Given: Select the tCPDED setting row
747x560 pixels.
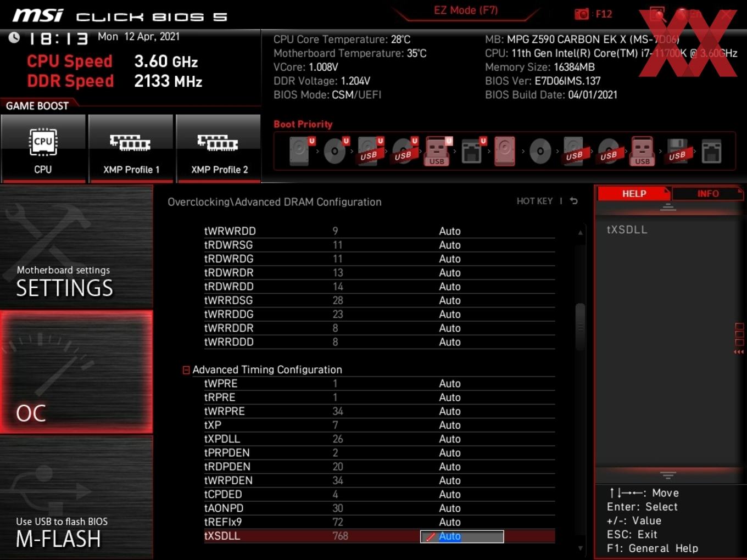Looking at the screenshot, I should (379, 494).
